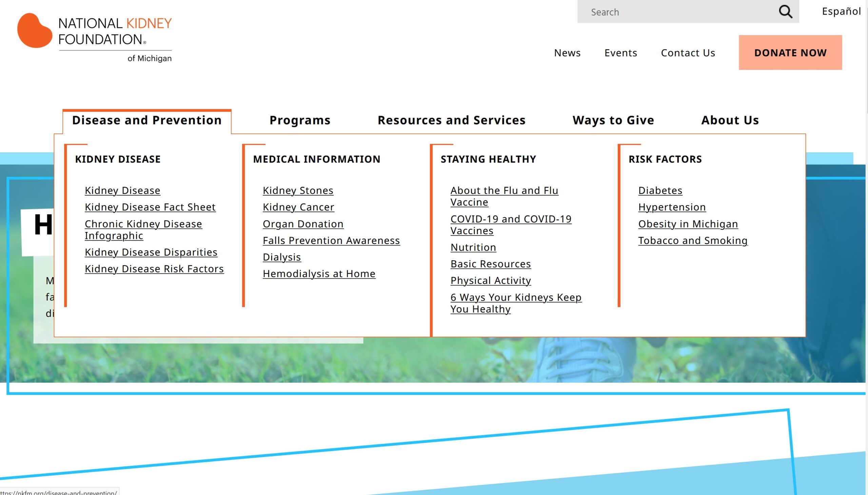Select the About Us menu item
Image resolution: width=868 pixels, height=495 pixels.
[x=730, y=120]
